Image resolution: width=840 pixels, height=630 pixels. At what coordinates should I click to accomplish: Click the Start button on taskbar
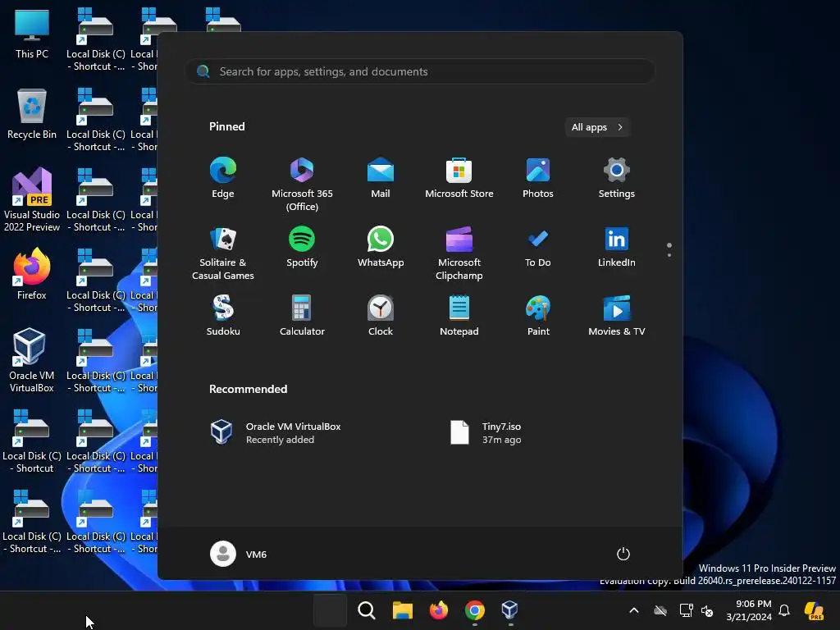(x=330, y=609)
